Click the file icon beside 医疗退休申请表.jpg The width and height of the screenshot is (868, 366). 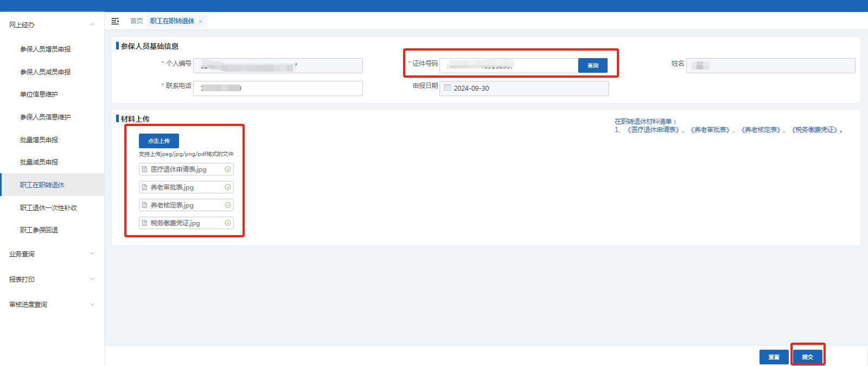point(144,169)
